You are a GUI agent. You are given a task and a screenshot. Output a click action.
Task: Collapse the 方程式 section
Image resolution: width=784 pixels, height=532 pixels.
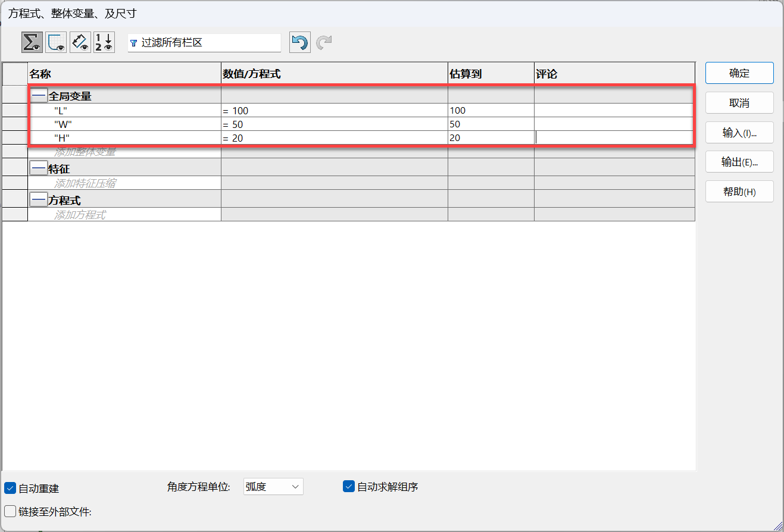[x=39, y=201]
